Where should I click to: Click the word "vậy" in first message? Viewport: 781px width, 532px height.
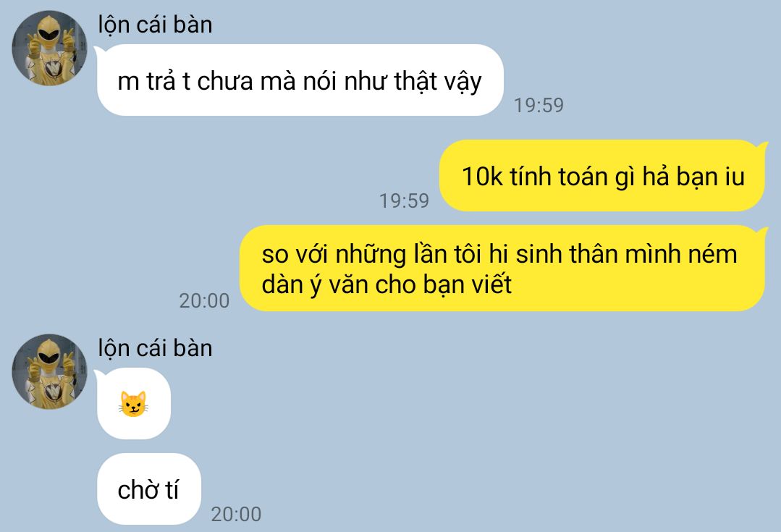tap(463, 82)
